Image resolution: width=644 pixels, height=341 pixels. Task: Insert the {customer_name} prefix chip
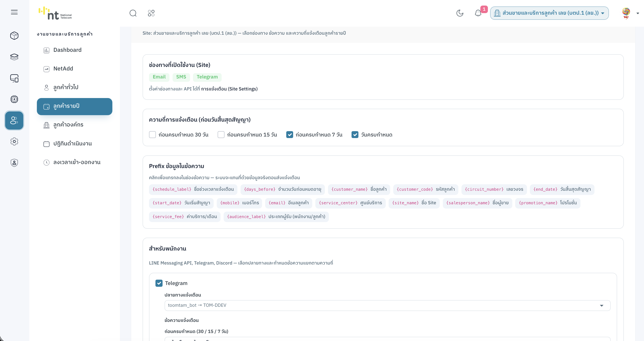point(359,189)
